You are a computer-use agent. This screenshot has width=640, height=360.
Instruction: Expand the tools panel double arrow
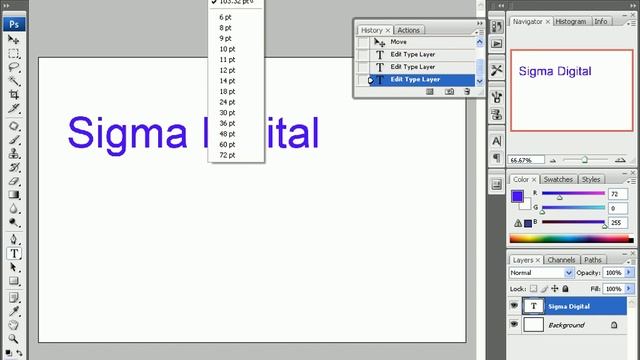coord(7,5)
